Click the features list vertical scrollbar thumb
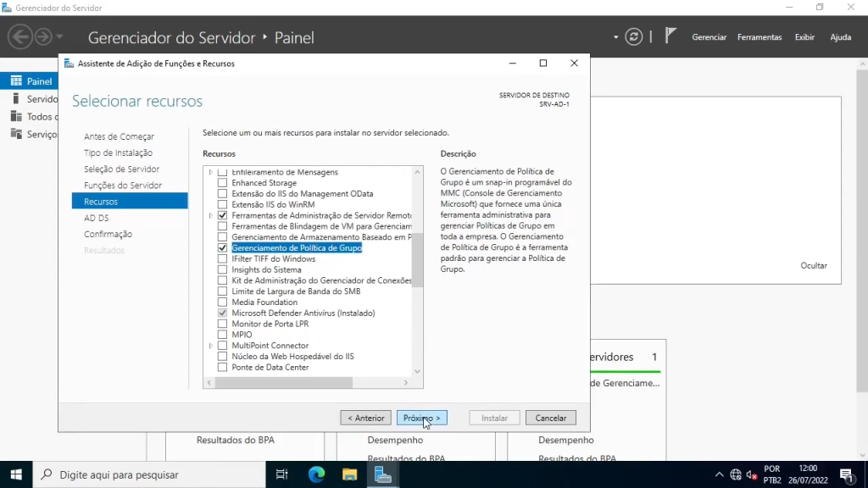Viewport: 868px width, 488px height. click(417, 260)
